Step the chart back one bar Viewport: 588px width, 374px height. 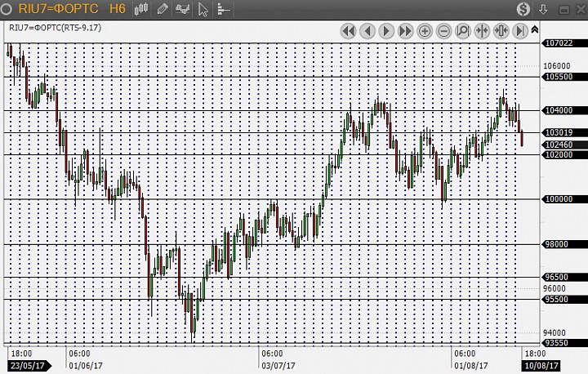367,31
